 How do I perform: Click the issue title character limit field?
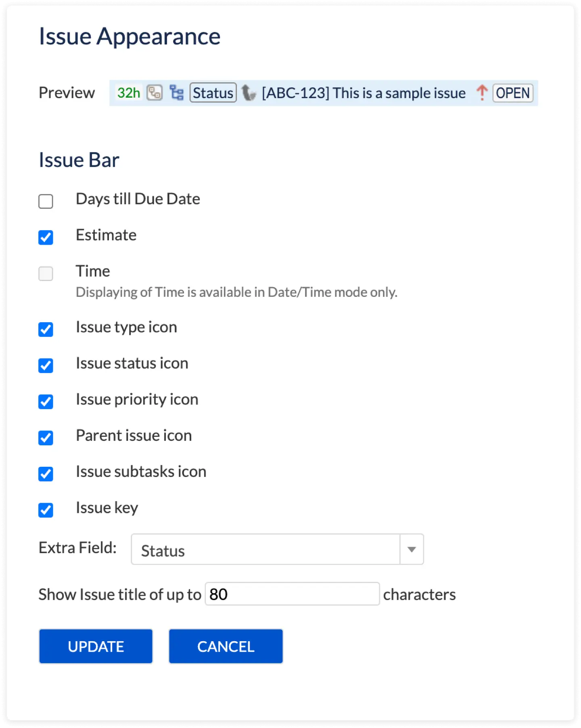point(292,594)
